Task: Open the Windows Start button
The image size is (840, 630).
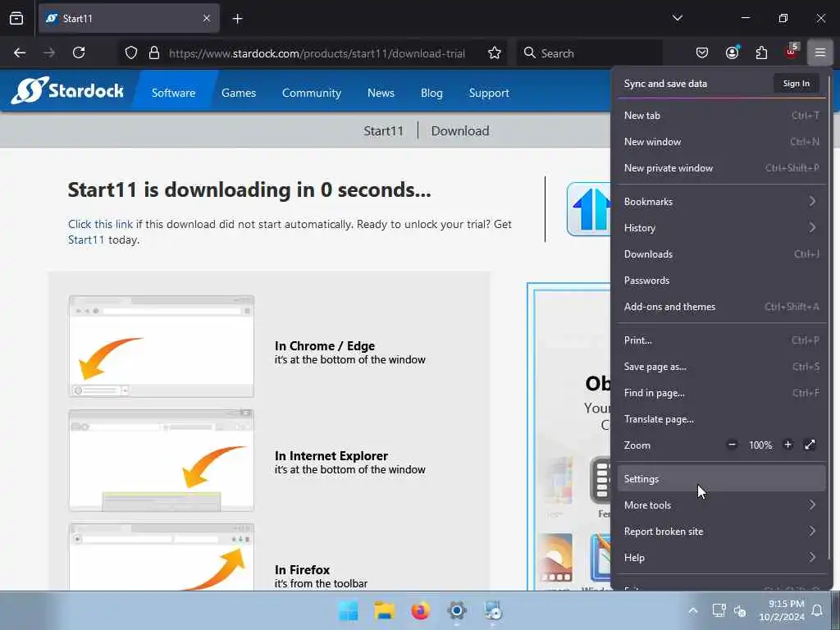Action: pyautogui.click(x=348, y=610)
